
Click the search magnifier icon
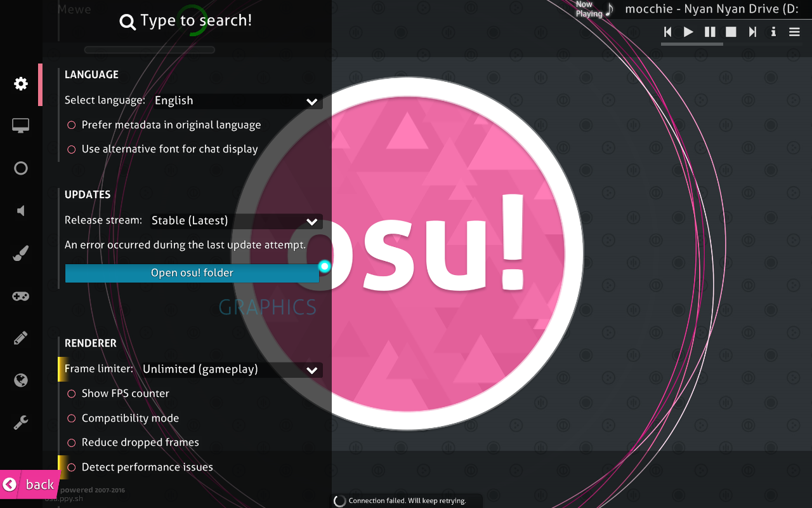click(x=128, y=22)
